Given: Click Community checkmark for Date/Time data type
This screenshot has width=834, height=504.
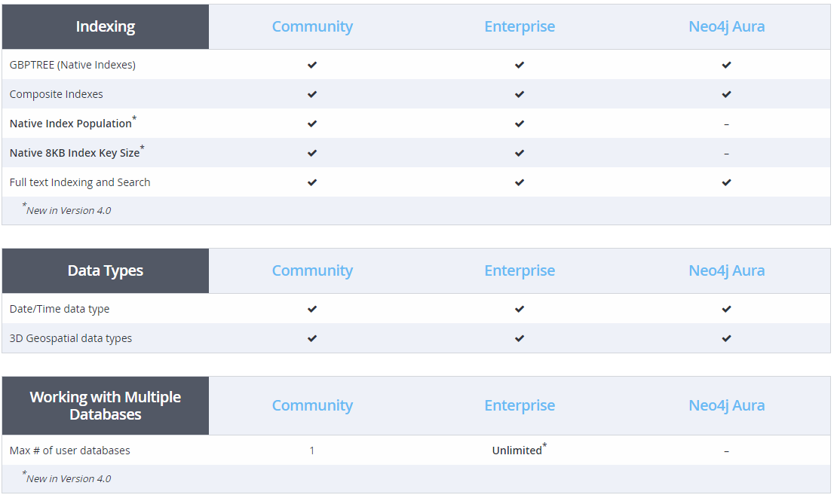Looking at the screenshot, I should [x=312, y=309].
